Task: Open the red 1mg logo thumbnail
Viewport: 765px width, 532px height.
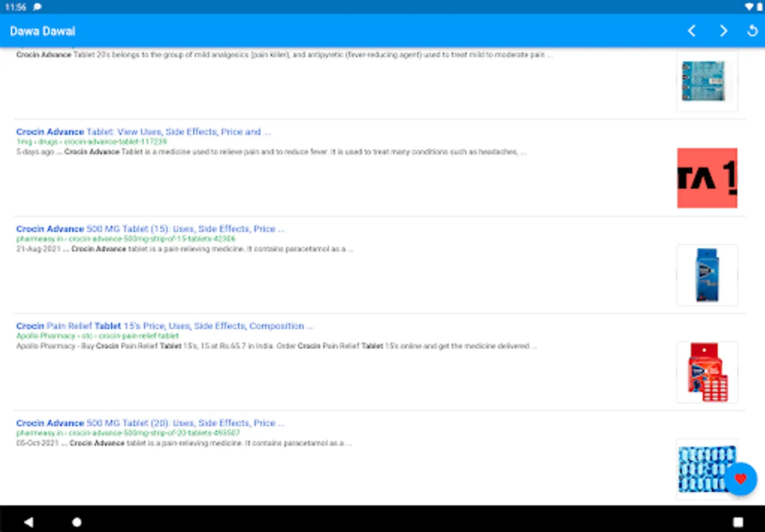Action: (707, 178)
